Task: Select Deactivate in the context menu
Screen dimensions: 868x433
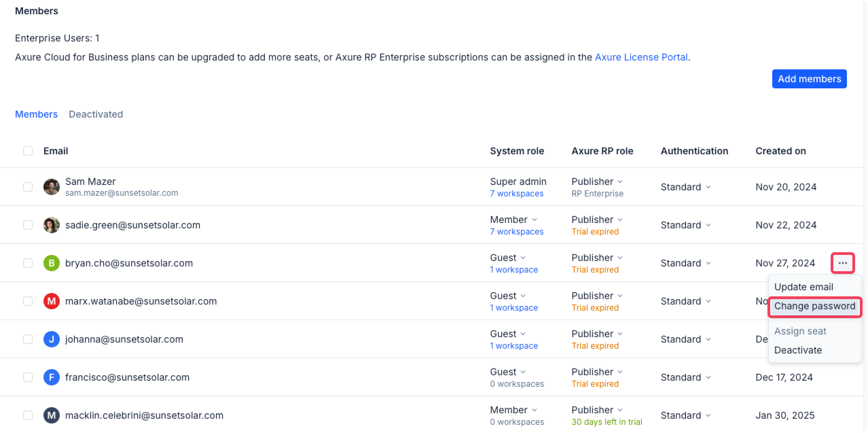Action: pyautogui.click(x=798, y=350)
